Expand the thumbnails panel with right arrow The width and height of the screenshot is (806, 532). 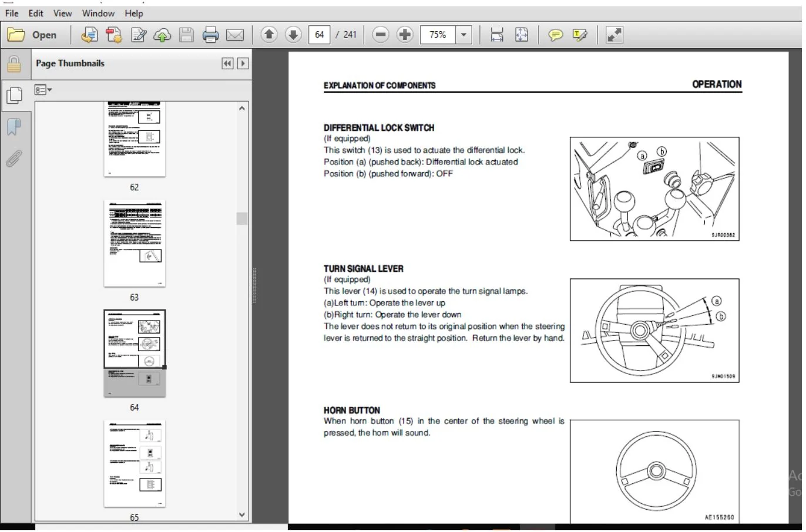point(243,63)
